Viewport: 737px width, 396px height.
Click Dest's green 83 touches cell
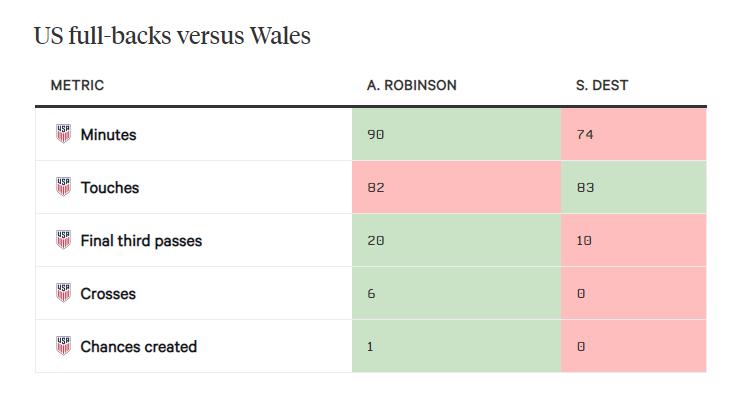pos(634,187)
